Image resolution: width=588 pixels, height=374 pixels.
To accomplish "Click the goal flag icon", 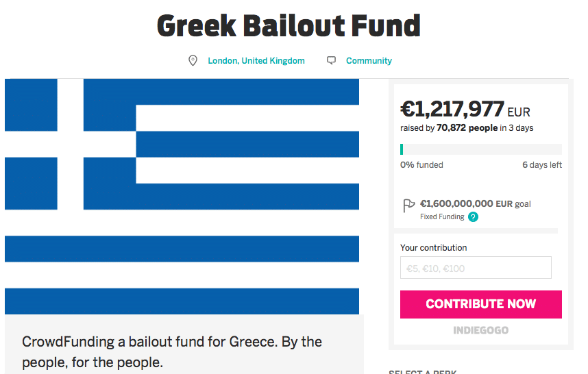I will click(x=408, y=205).
